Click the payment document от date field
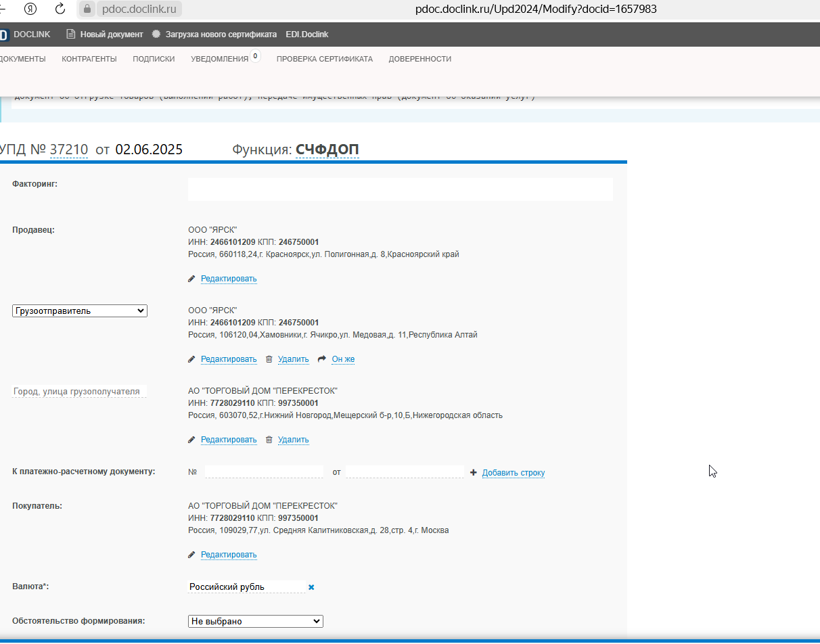 (405, 471)
